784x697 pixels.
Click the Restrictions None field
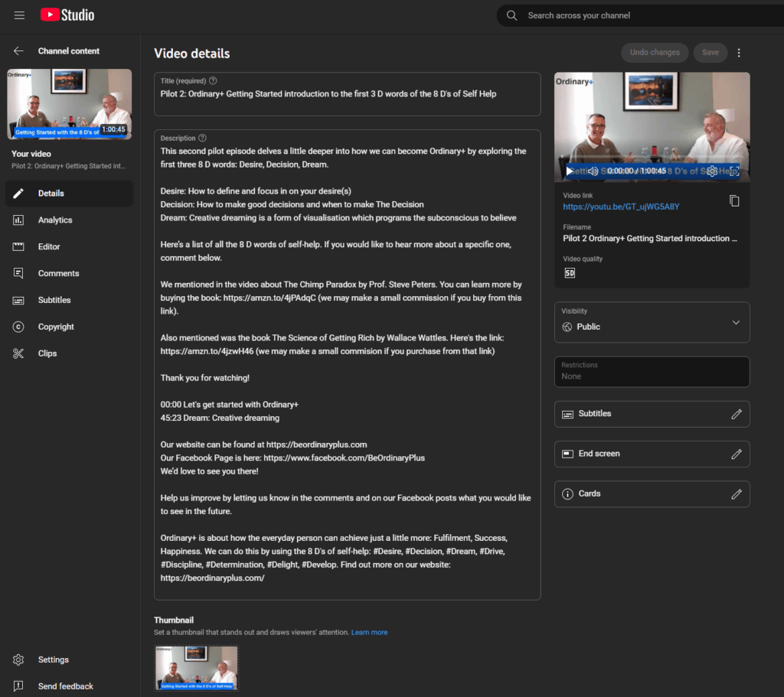(x=652, y=371)
